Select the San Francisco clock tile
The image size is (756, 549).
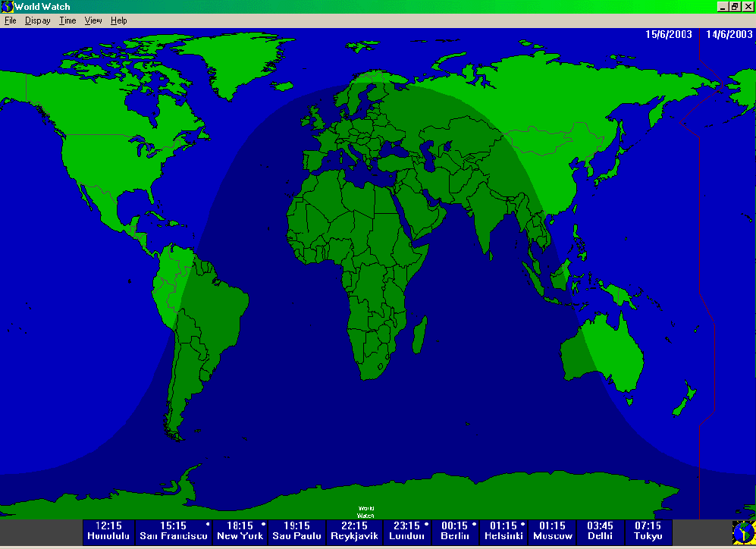point(174,531)
